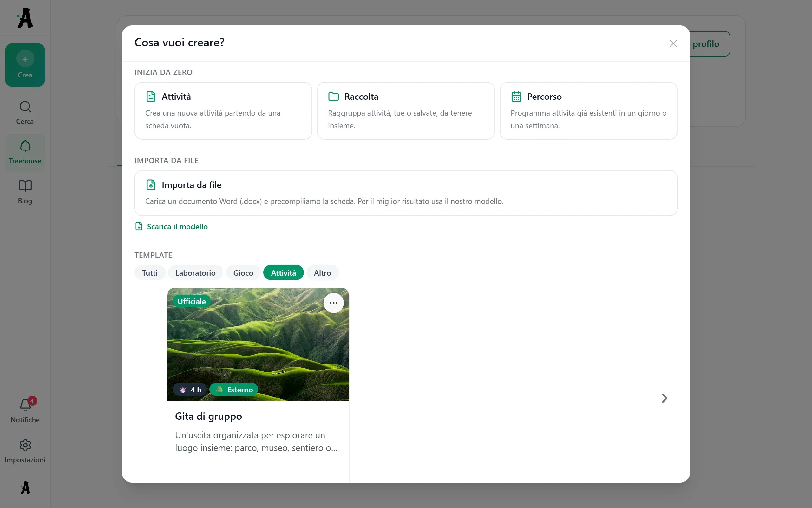Viewport: 812px width, 508px height.
Task: Open the Importa da file card
Action: (x=406, y=193)
